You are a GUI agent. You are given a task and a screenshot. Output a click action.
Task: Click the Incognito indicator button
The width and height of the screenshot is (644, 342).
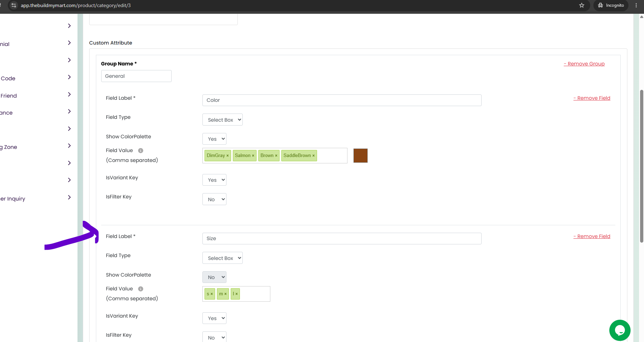611,5
